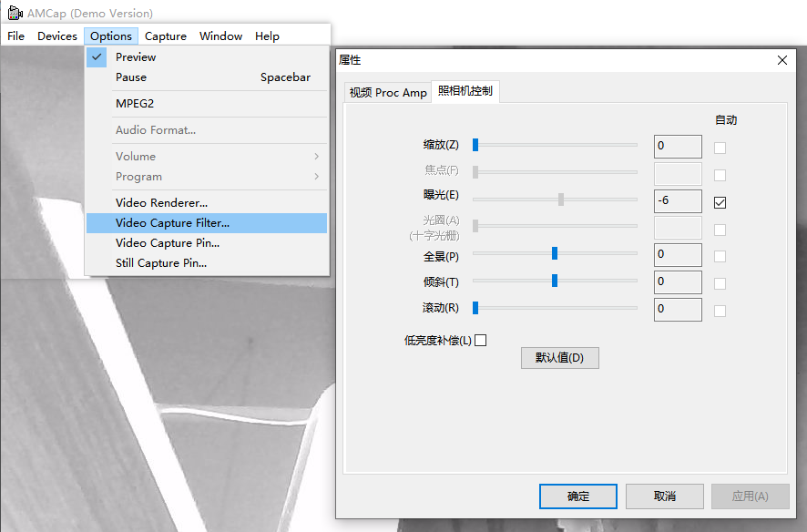The image size is (807, 532).
Task: Click the 应用(A) apply button
Action: (751, 496)
